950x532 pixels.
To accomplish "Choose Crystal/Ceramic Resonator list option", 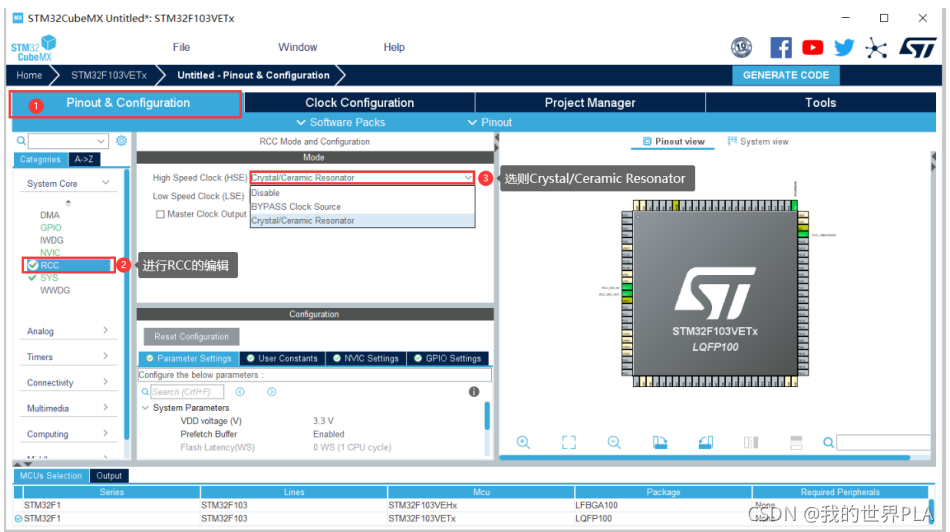I will click(362, 221).
